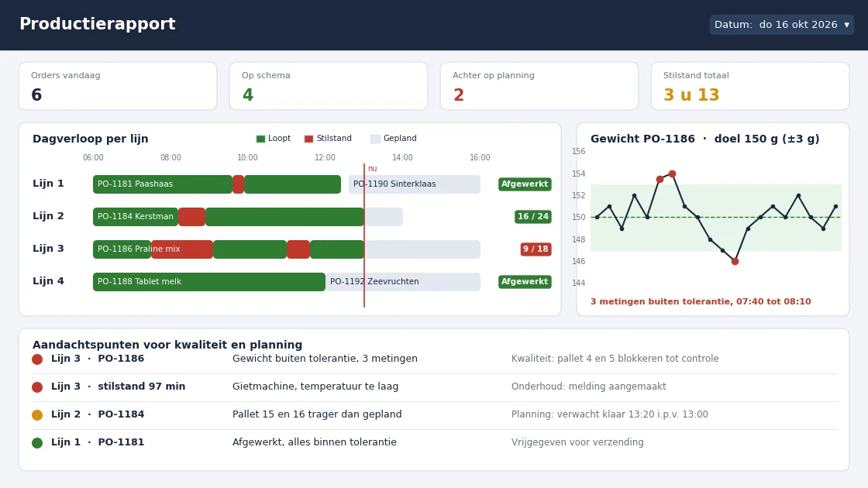Image resolution: width=868 pixels, height=488 pixels.
Task: Click 'Vrijgegeven voor verzending' text
Action: pyautogui.click(x=577, y=442)
